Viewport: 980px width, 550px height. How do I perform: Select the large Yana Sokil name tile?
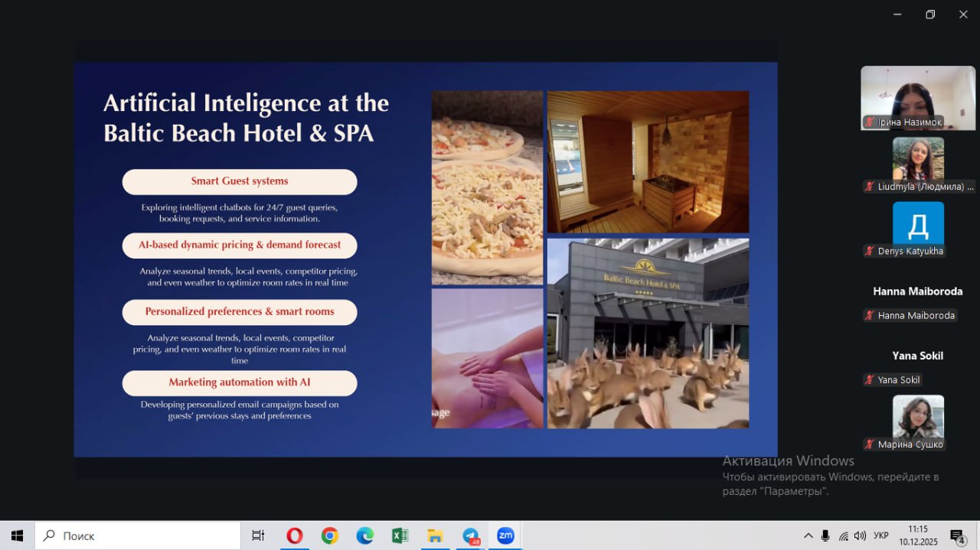[x=918, y=356]
